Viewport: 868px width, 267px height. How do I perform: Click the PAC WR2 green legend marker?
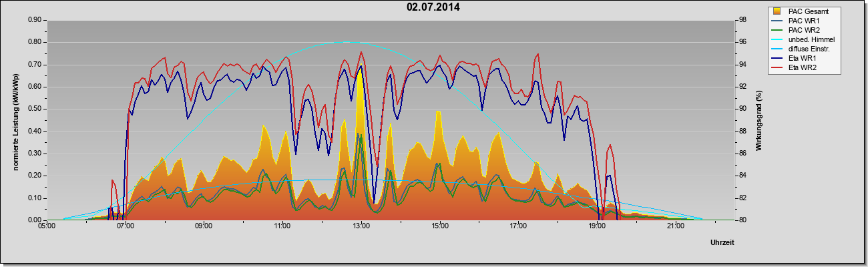[777, 30]
